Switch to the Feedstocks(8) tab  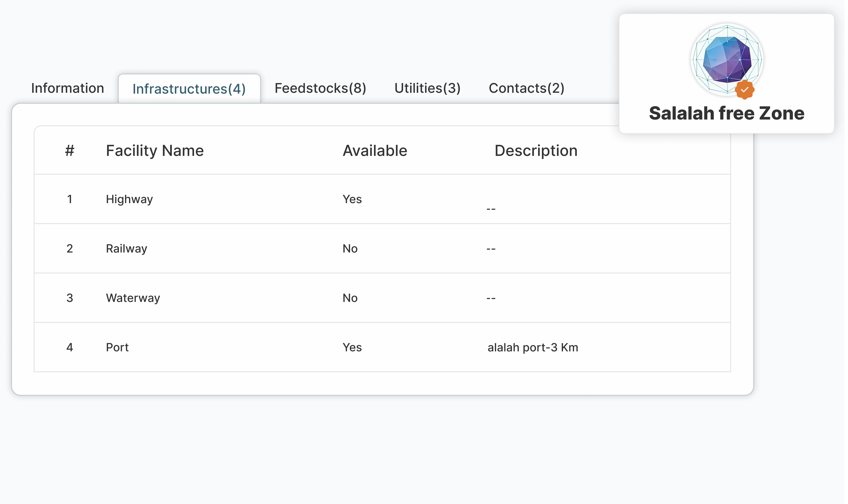click(320, 88)
